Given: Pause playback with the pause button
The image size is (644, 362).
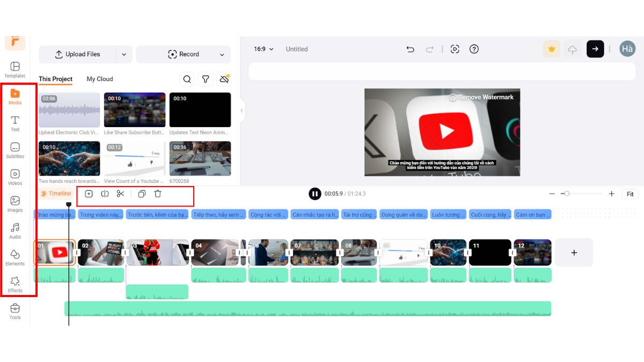Looking at the screenshot, I should pos(314,194).
